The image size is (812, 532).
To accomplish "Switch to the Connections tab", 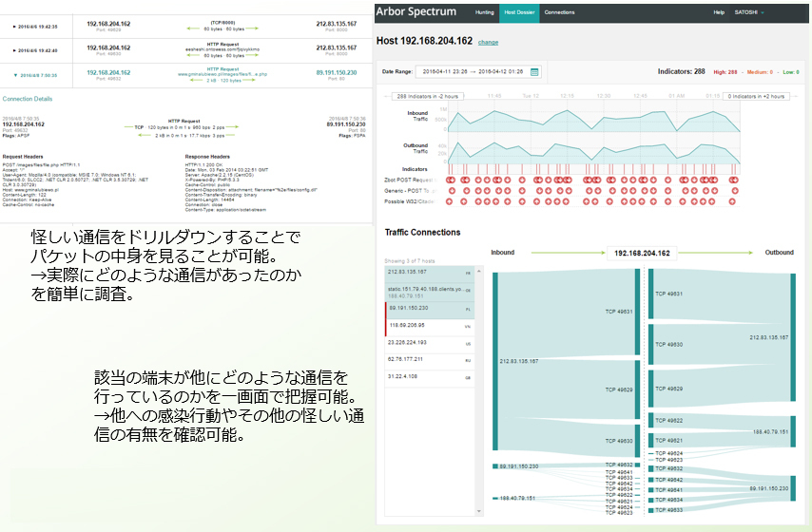I will click(559, 12).
